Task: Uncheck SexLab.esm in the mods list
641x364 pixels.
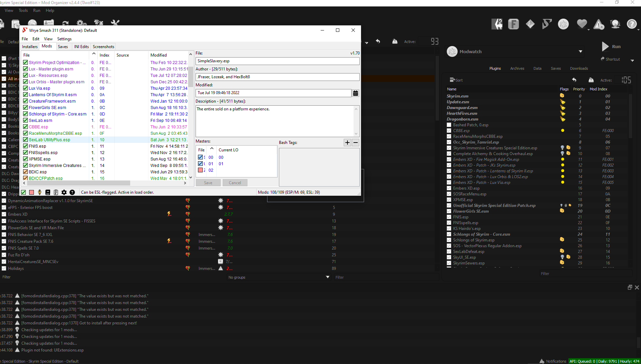Action: pos(25,120)
